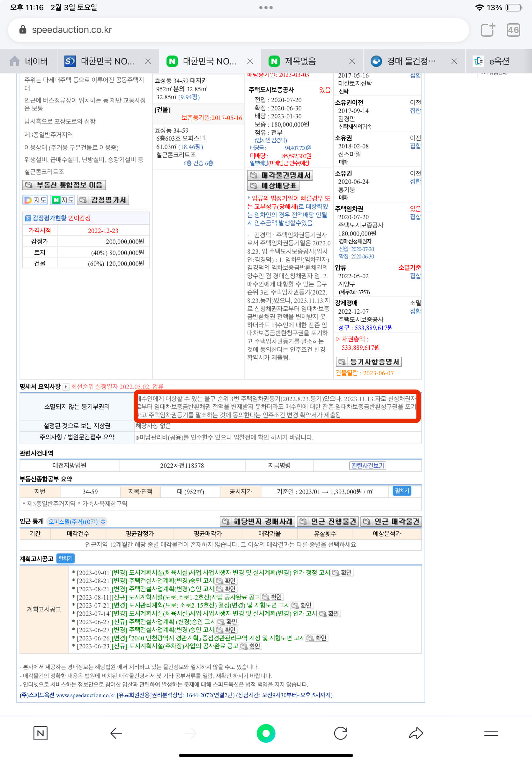The image size is (532, 762).
Task: Click 확인 for 2023-06-27 신규 주택건설 notice
Action: 227,622
